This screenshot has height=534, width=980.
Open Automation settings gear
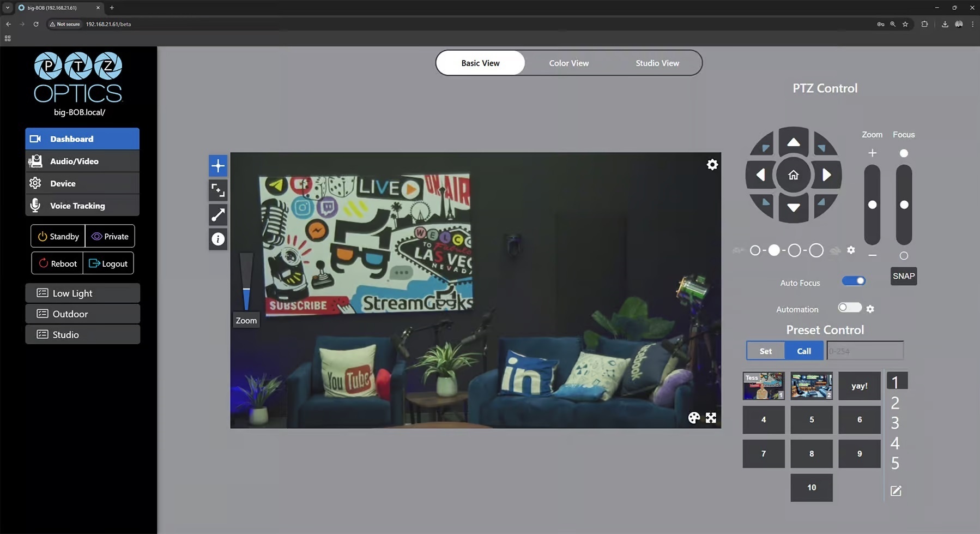[870, 309]
